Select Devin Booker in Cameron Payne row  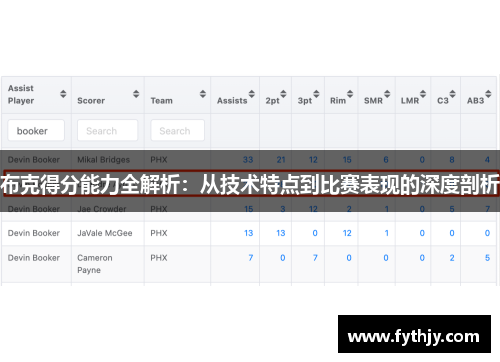[x=34, y=258]
